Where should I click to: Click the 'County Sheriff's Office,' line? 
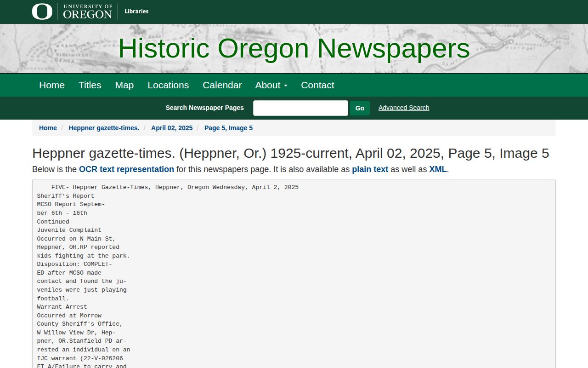pyautogui.click(x=80, y=324)
